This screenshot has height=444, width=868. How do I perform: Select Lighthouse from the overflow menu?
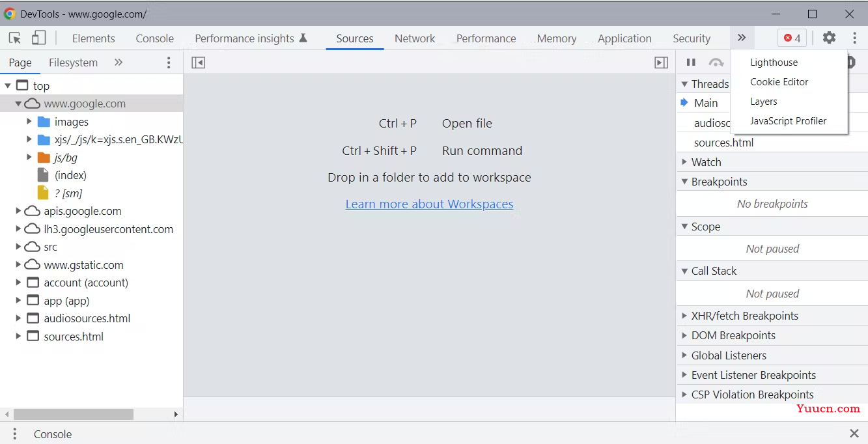coord(789,62)
